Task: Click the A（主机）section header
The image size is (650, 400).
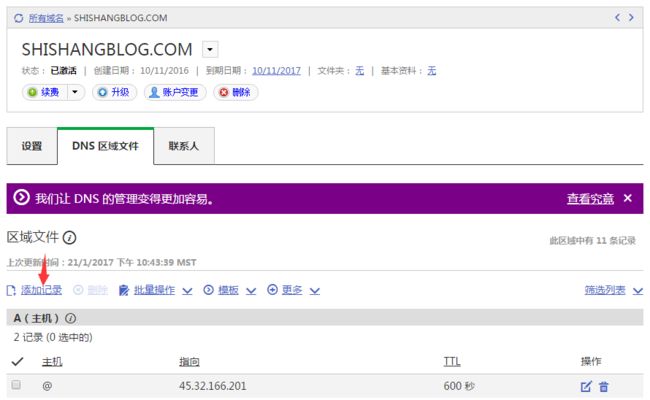Action: point(325,318)
